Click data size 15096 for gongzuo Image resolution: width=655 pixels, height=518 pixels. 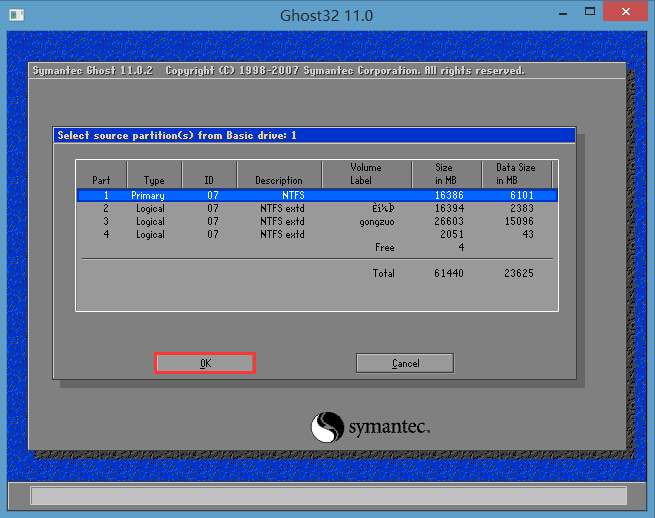point(519,221)
